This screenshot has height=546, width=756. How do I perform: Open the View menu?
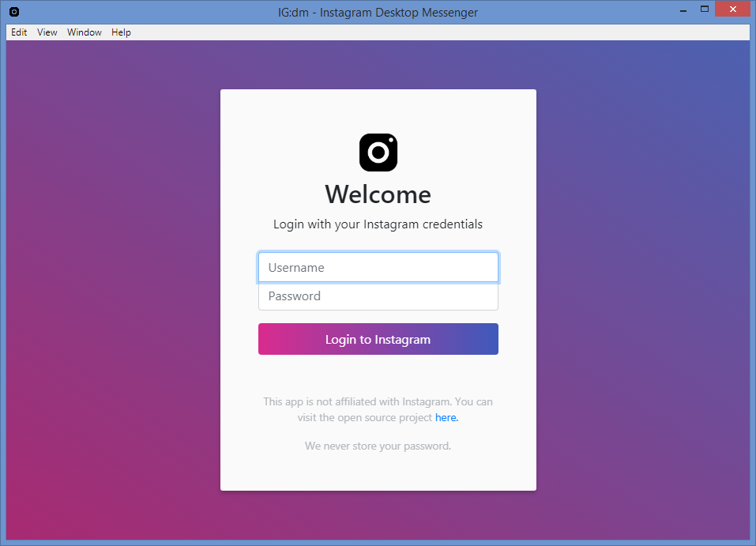coord(47,32)
